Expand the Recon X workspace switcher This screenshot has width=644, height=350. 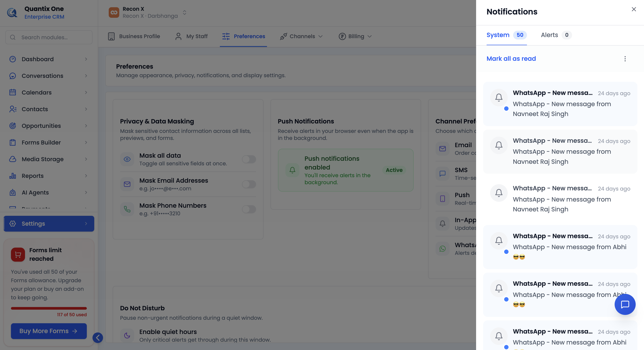(185, 12)
